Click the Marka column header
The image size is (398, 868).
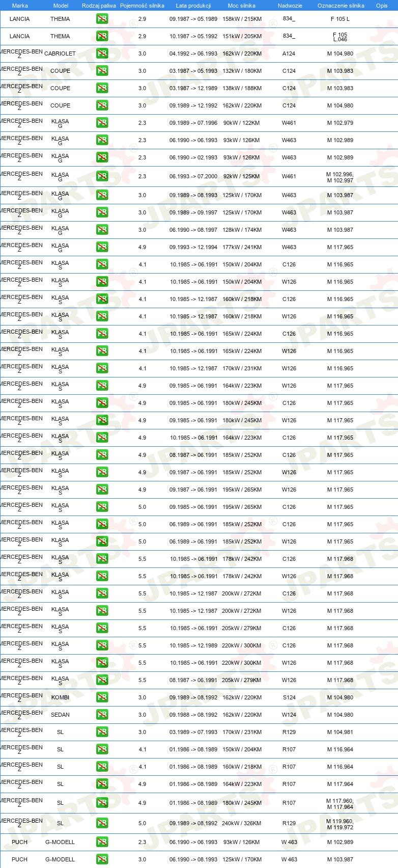[20, 6]
